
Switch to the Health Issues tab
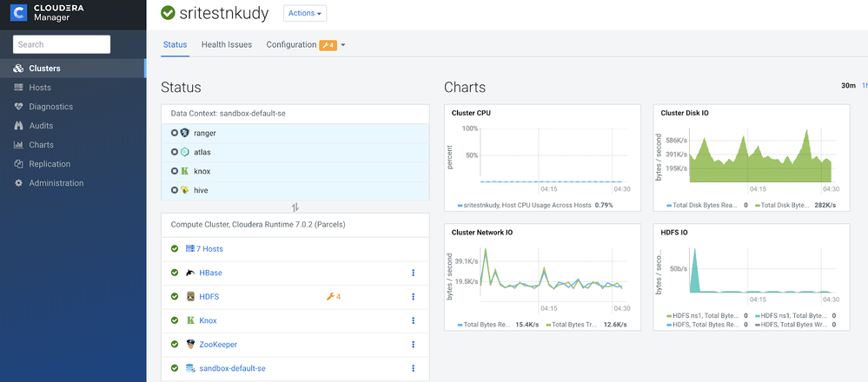[x=226, y=44]
